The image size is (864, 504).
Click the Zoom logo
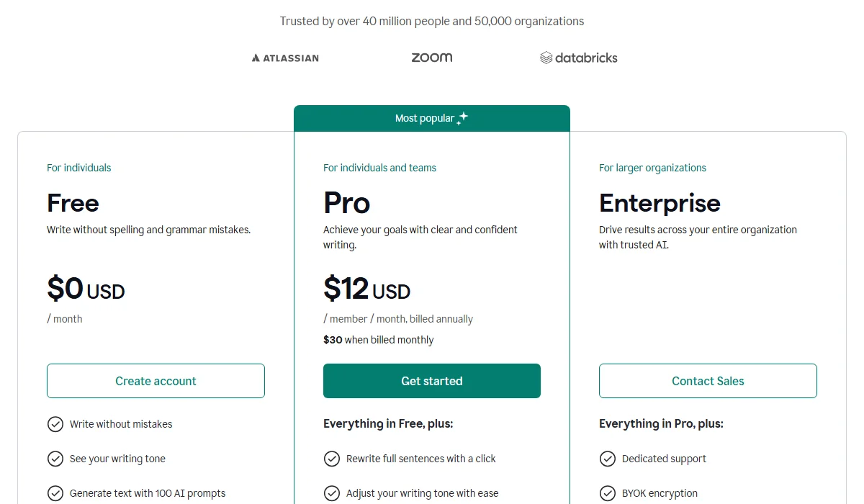click(x=431, y=57)
